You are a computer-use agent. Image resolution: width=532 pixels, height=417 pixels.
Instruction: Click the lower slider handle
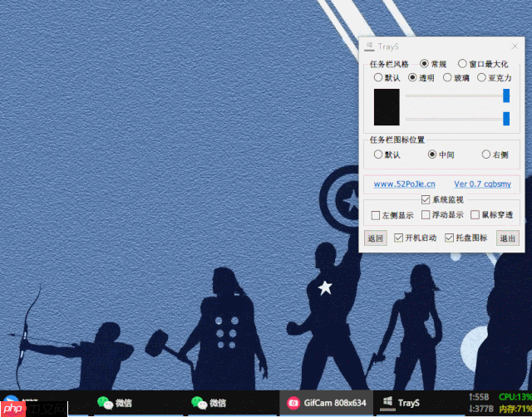[x=506, y=119]
